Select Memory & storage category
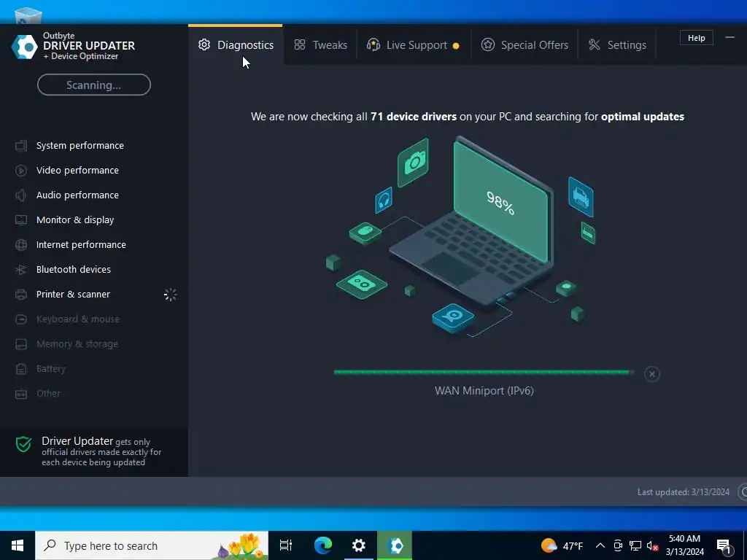The image size is (747, 560). coord(77,344)
